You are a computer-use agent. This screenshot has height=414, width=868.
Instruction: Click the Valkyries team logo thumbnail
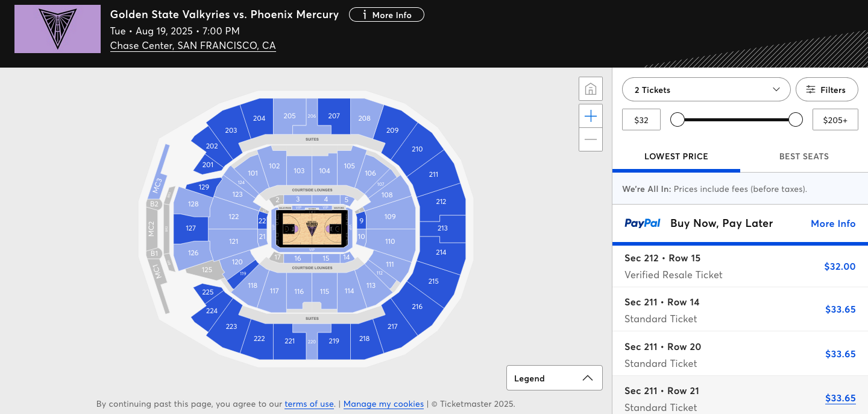click(57, 29)
